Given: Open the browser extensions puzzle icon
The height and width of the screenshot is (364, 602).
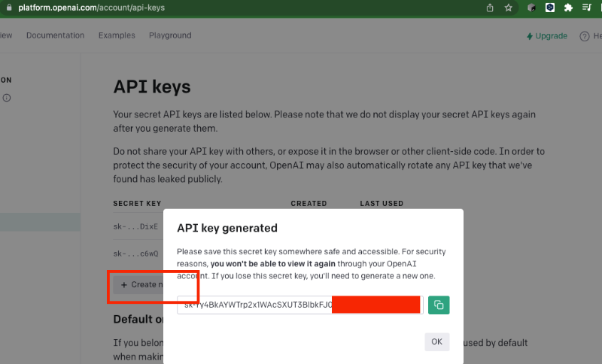Looking at the screenshot, I should click(x=568, y=8).
